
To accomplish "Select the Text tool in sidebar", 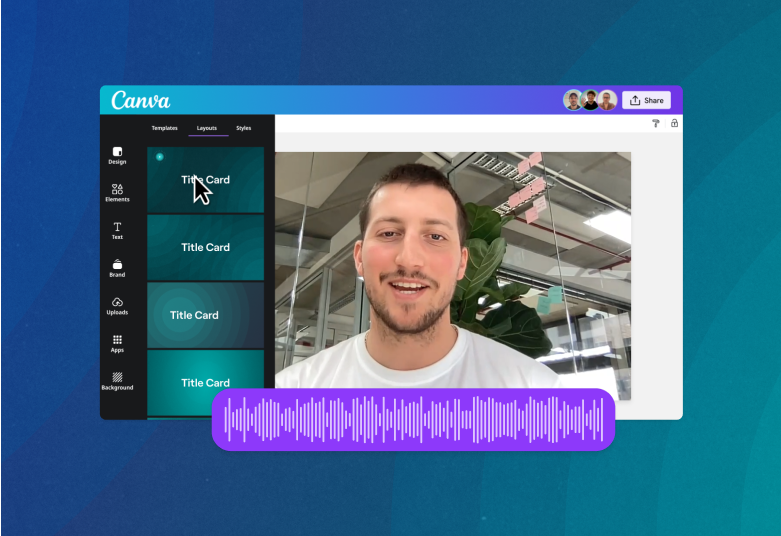I will pos(117,231).
